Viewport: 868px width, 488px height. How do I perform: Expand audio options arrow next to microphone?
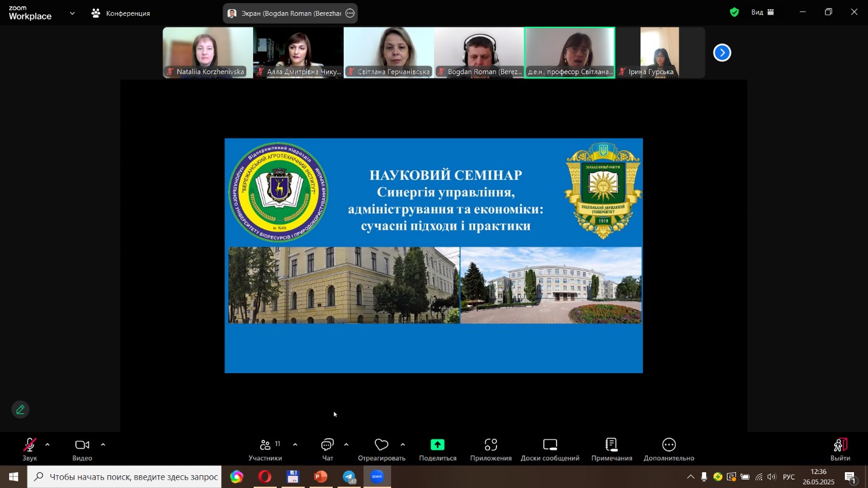(47, 445)
